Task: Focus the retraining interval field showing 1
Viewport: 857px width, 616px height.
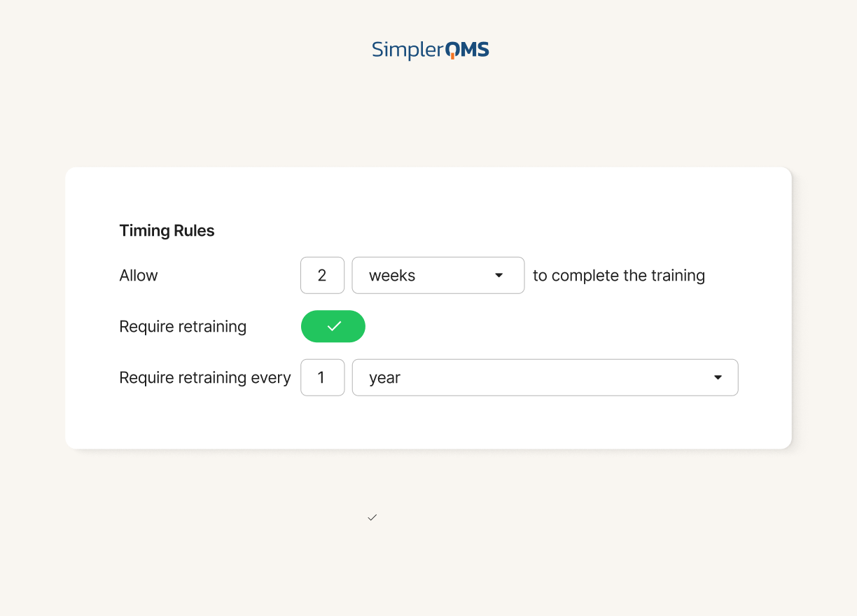Action: (x=322, y=377)
